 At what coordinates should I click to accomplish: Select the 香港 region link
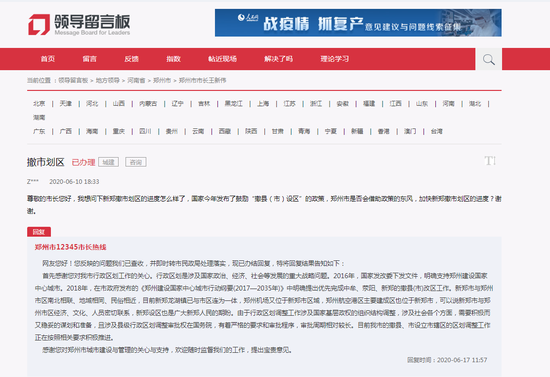384,131
